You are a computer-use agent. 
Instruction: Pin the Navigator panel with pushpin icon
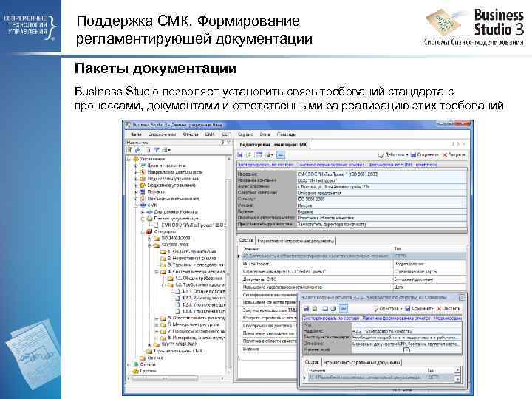[x=222, y=143]
